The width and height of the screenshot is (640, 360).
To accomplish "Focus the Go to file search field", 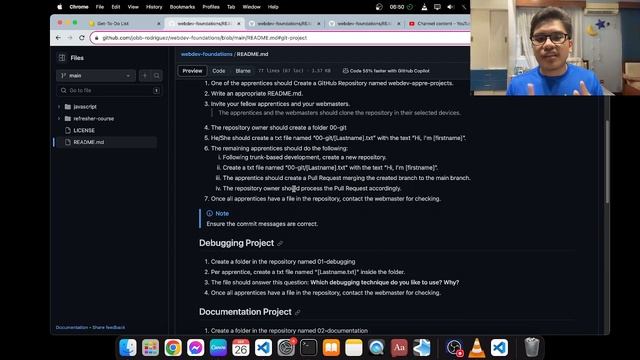I will [109, 90].
